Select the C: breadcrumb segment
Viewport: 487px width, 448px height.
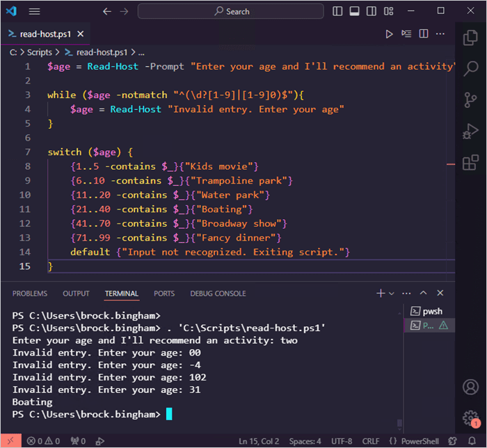[x=13, y=52]
